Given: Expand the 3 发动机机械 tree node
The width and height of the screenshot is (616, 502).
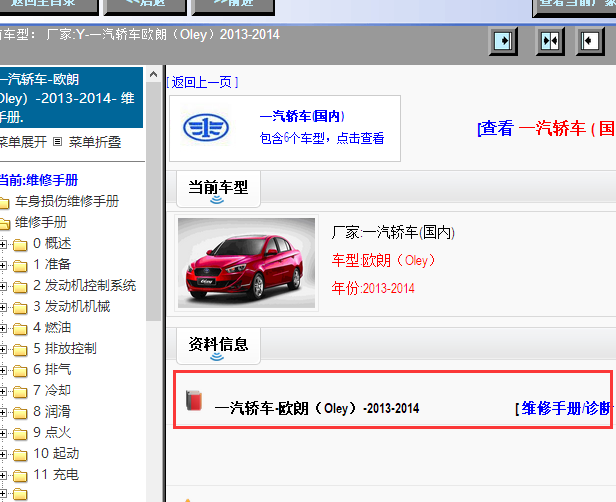Looking at the screenshot, I should pyautogui.click(x=3, y=307).
